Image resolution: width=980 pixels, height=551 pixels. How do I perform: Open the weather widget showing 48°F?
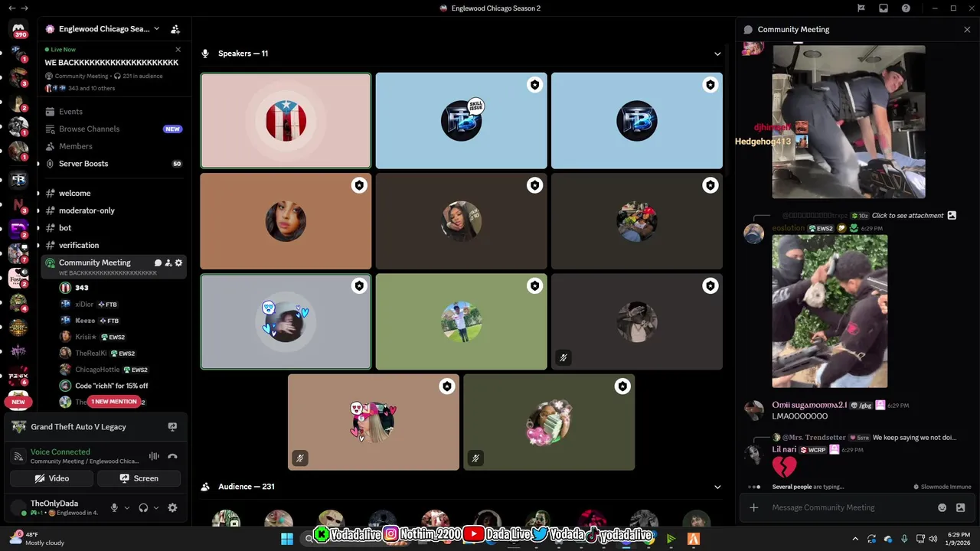pyautogui.click(x=34, y=539)
